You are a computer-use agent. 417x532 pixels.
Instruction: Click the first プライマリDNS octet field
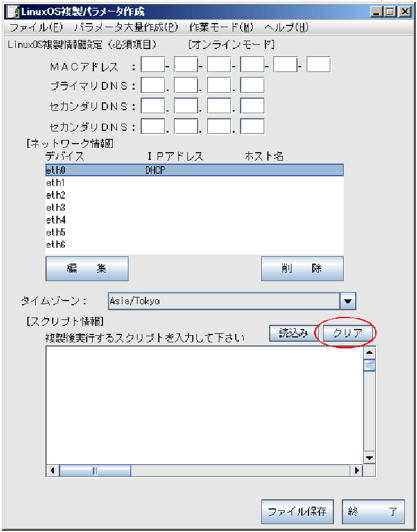pyautogui.click(x=153, y=85)
